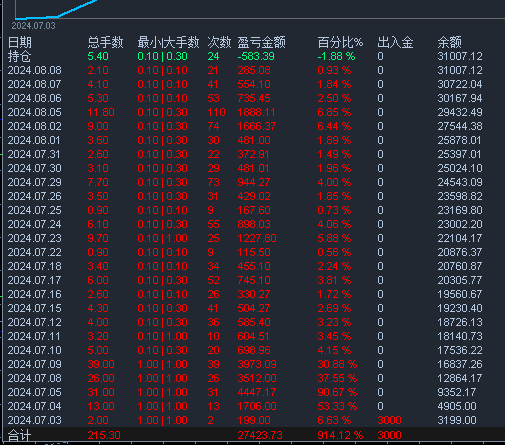
Task: Click the 最小|大手数 column header
Action: click(x=168, y=42)
